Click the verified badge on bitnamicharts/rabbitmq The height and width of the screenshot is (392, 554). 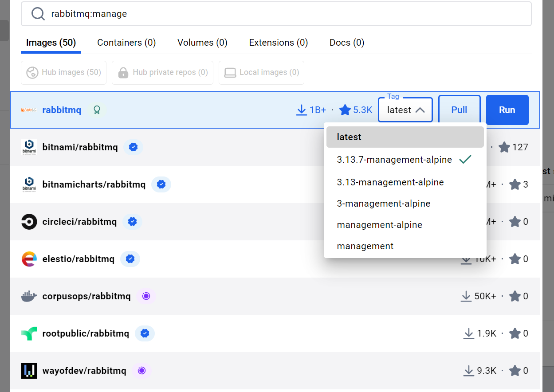161,184
